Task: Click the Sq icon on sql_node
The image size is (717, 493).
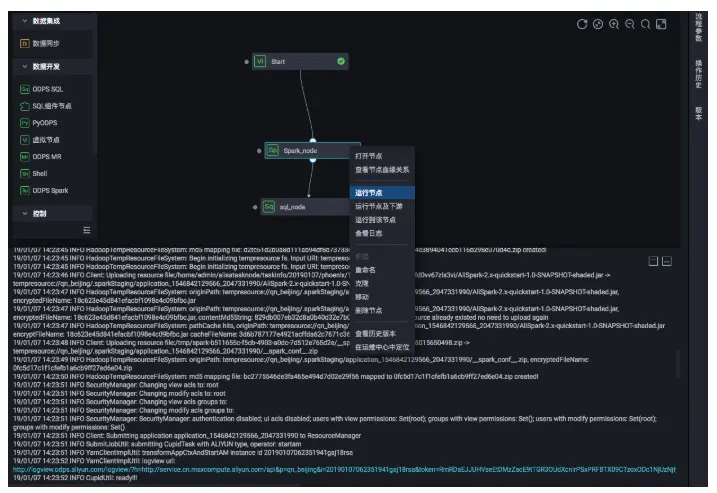Action: [268, 207]
